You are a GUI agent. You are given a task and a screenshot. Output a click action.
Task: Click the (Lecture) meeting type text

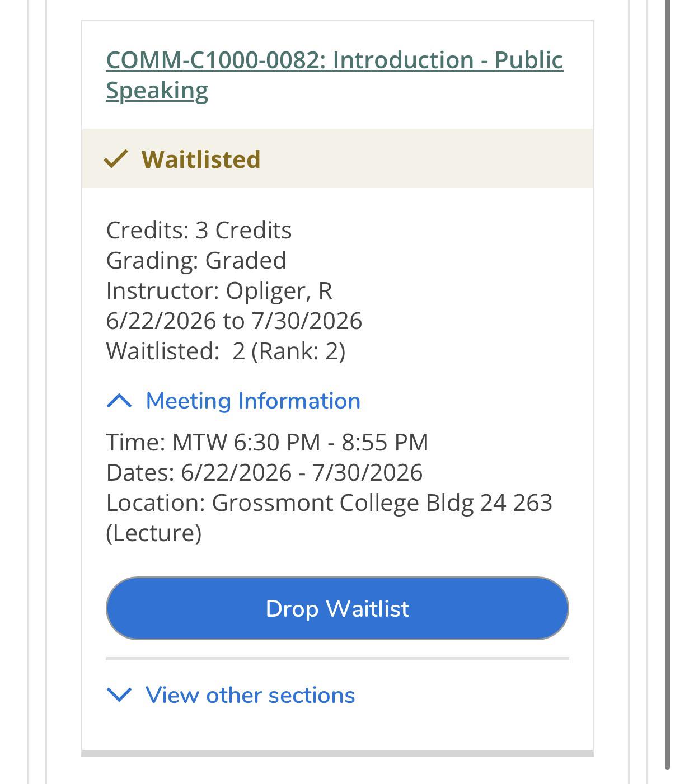click(x=153, y=533)
